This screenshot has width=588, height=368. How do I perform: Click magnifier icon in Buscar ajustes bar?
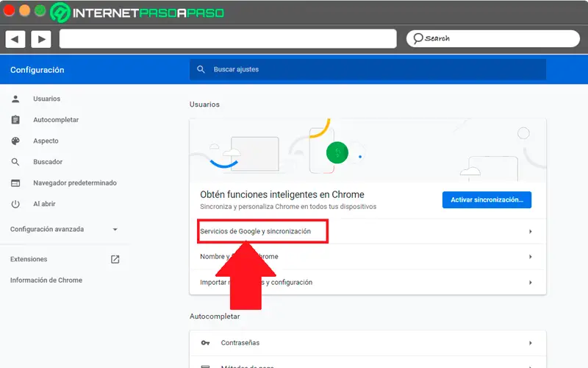(x=201, y=69)
